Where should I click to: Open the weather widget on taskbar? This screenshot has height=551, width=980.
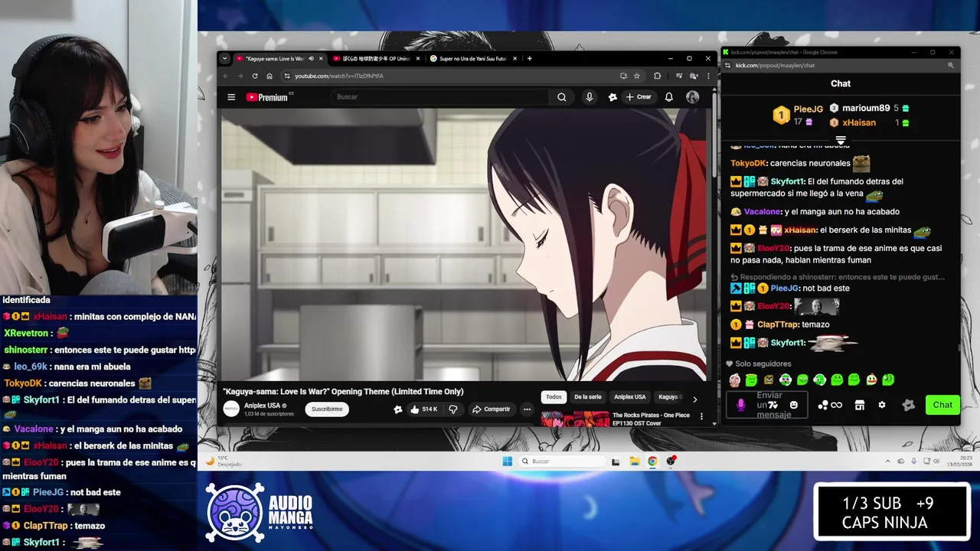224,461
